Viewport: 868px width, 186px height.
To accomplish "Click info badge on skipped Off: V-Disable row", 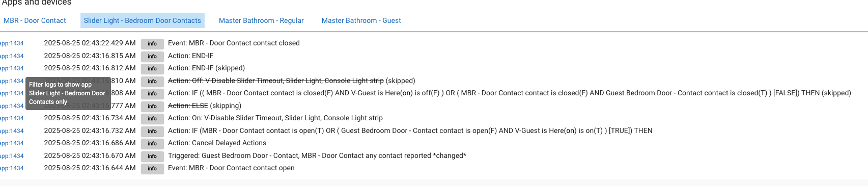I will coord(152,81).
